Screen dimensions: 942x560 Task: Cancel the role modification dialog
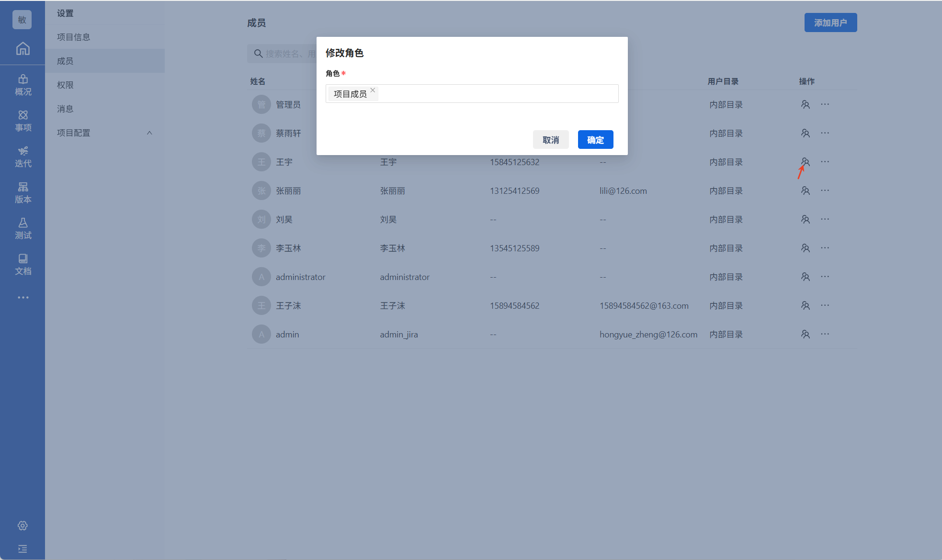point(551,140)
